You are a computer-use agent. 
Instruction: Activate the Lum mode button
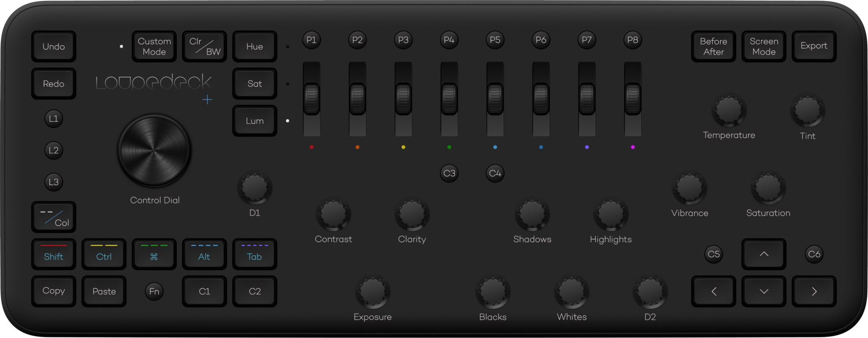pos(254,121)
